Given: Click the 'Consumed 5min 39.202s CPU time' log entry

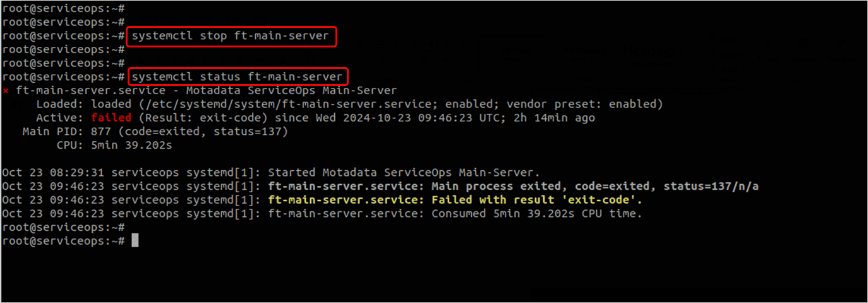Looking at the screenshot, I should click(536, 214).
